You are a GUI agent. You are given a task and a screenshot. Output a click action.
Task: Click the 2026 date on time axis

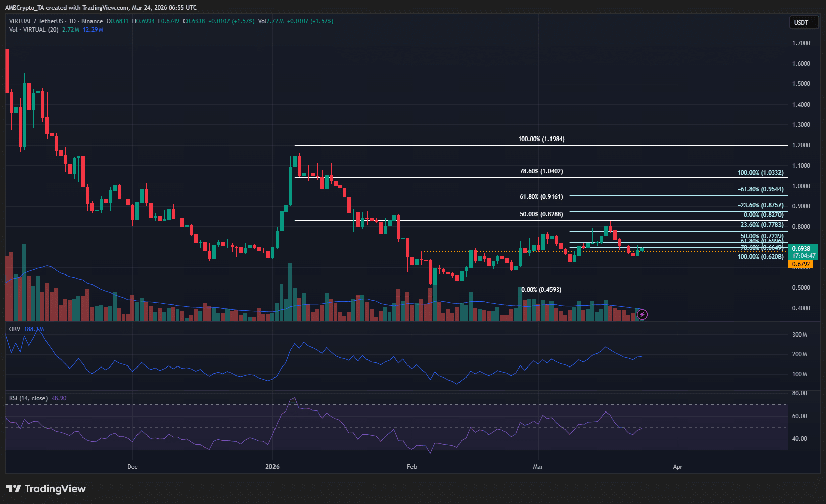coord(272,467)
